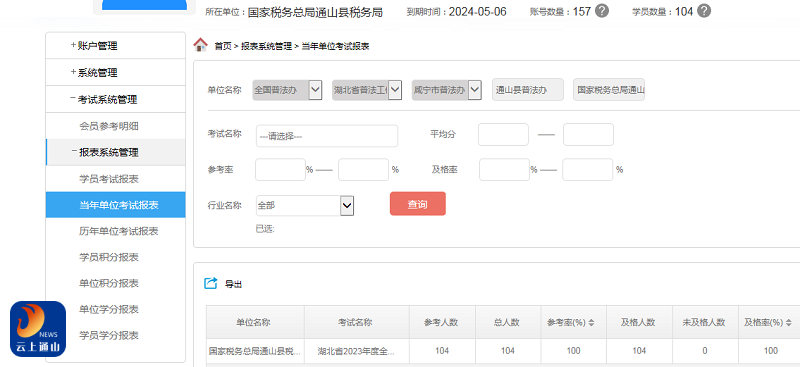The width and height of the screenshot is (800, 367).
Task: Click 未及格人数 cell showing 0
Action: coord(705,351)
